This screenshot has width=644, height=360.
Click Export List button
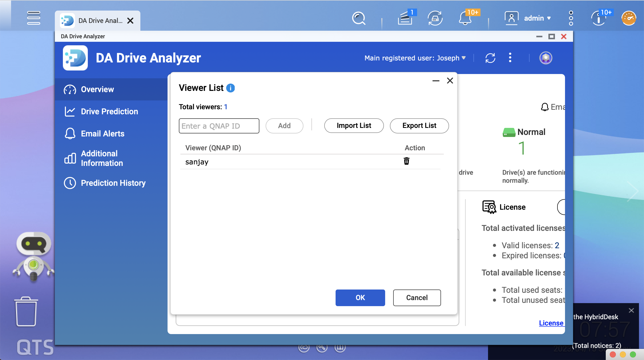pos(419,126)
